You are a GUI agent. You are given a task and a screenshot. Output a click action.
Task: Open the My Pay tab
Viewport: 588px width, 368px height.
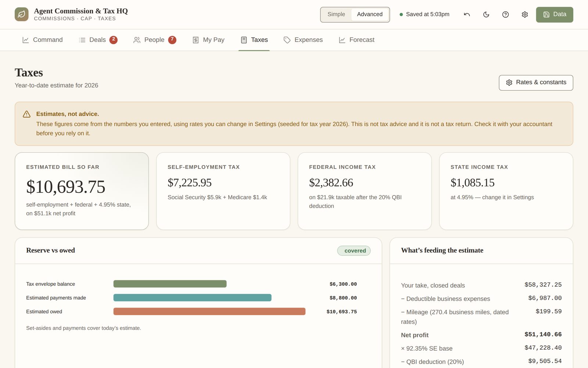coord(208,40)
